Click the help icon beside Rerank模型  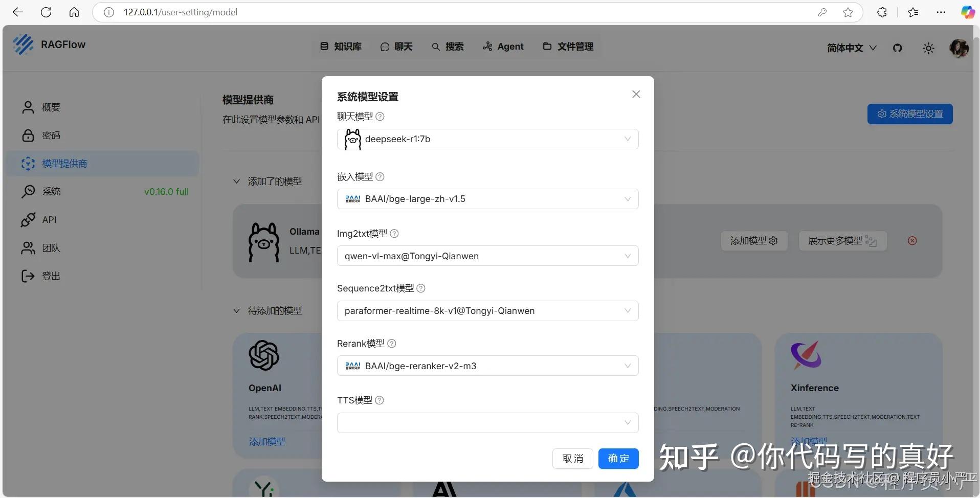pyautogui.click(x=392, y=344)
